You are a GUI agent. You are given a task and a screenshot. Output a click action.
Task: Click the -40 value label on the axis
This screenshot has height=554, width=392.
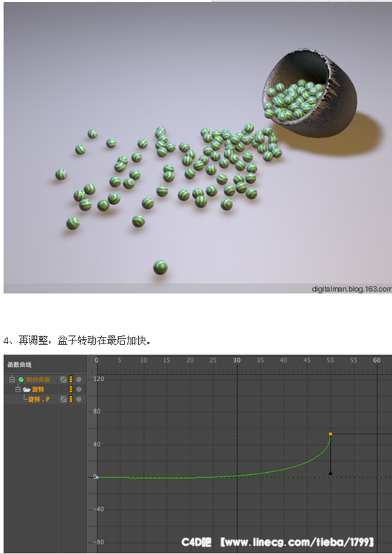98,509
